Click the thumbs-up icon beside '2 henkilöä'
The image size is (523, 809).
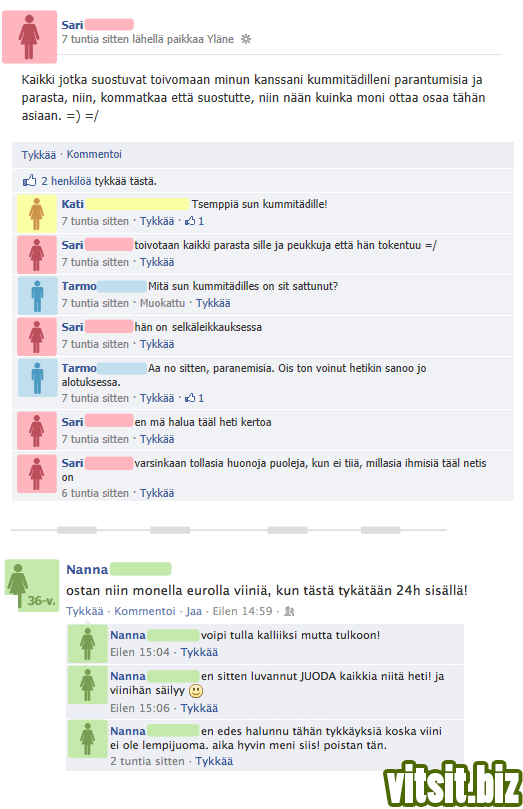29,181
